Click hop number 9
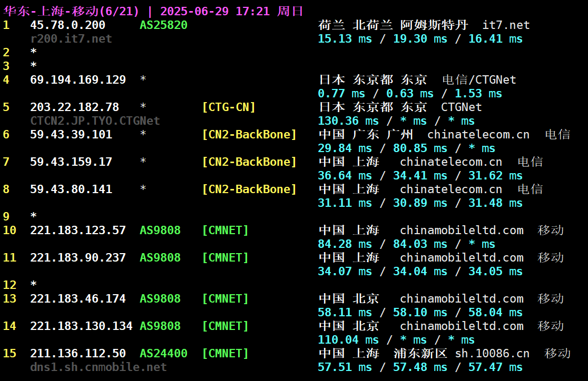 (6, 216)
